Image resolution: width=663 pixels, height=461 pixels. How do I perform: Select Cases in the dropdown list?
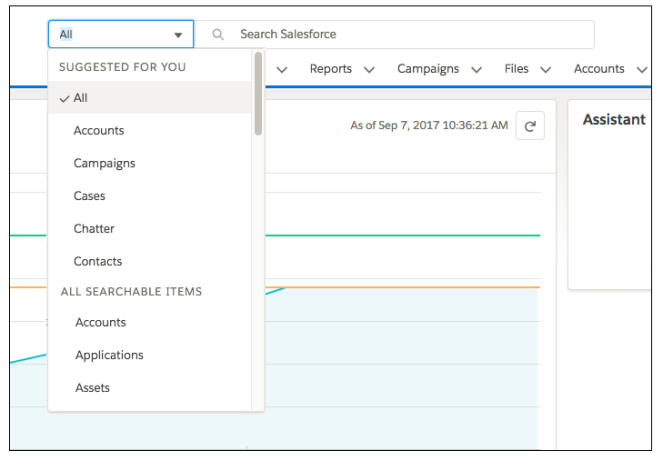150,196
